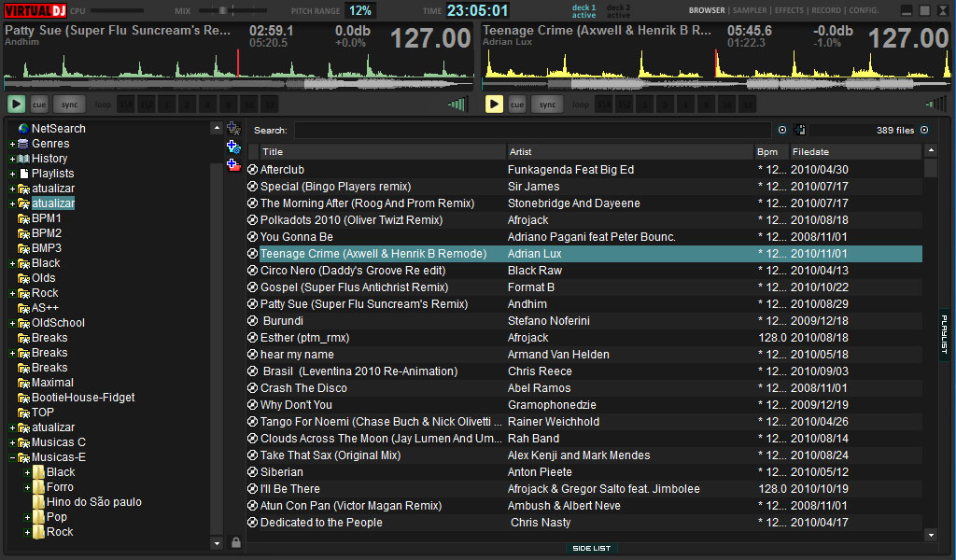Screen dimensions: 956x560
Task: Sort tracks by Artist column header
Action: [x=630, y=152]
